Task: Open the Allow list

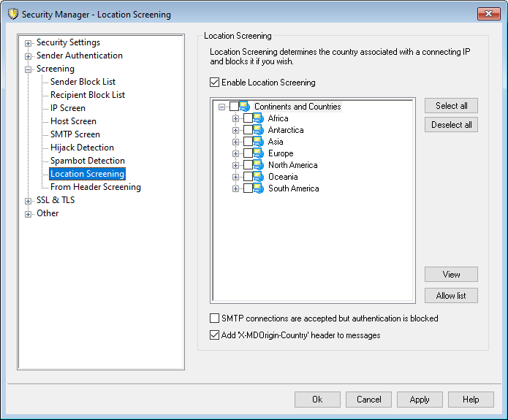Action: point(451,296)
